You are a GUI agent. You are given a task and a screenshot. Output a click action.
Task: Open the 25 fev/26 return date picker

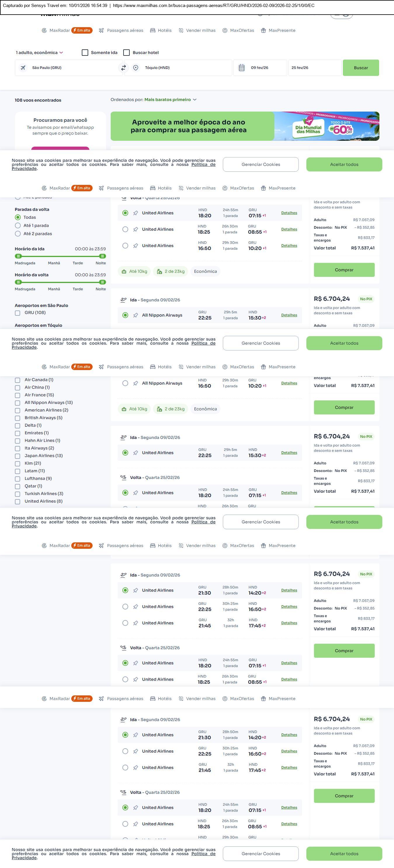click(314, 68)
